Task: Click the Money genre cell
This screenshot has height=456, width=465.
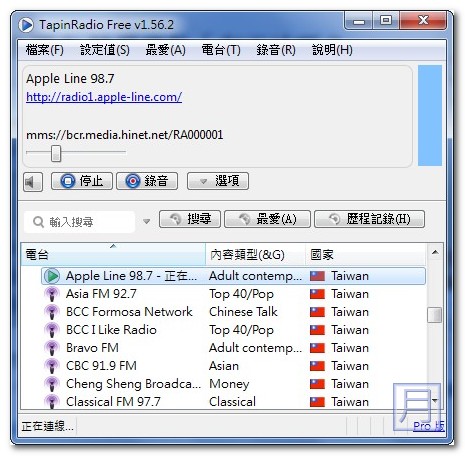Action: [x=229, y=384]
